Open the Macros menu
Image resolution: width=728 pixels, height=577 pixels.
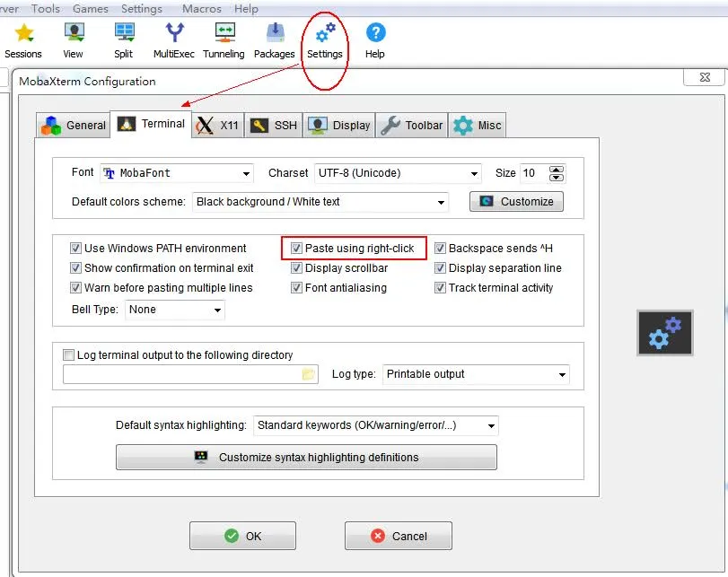pos(201,8)
